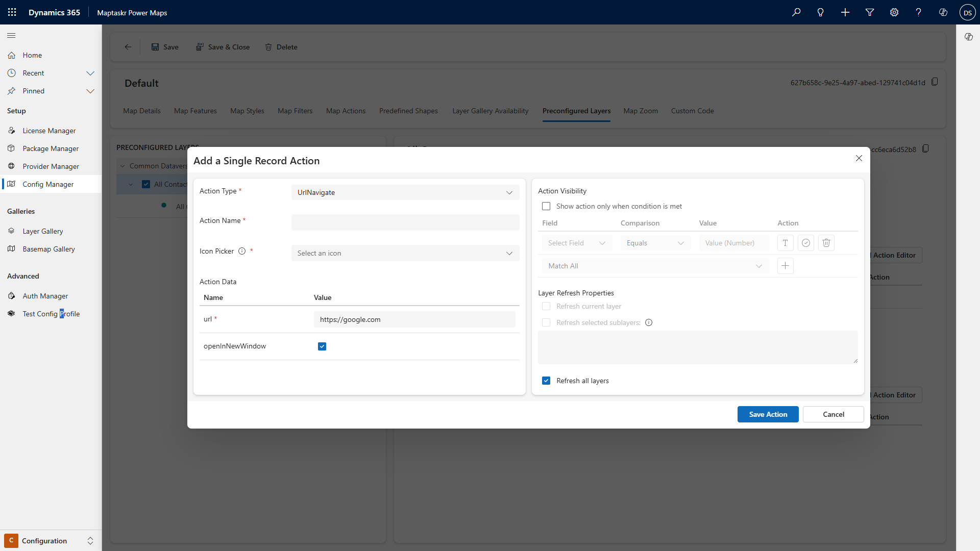Screen dimensions: 980x551
Task: Click the add condition plus button
Action: (785, 266)
